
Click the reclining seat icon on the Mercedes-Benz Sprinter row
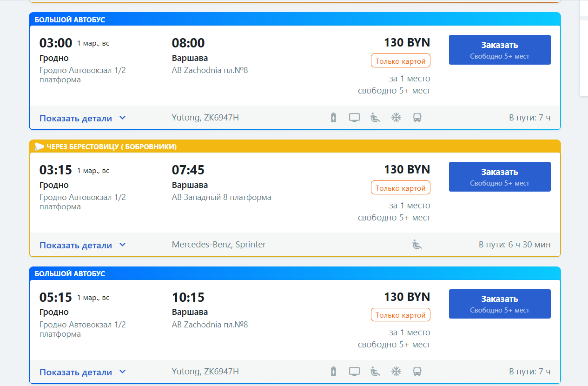[417, 244]
